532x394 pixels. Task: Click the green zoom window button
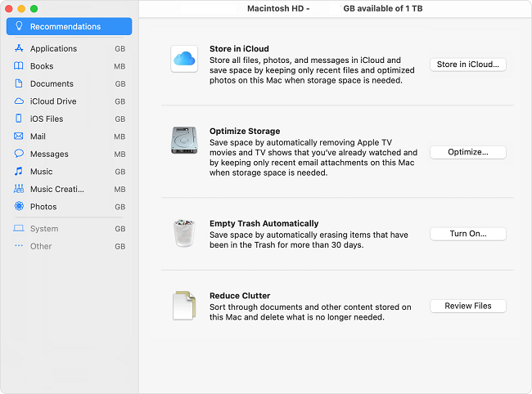click(34, 8)
